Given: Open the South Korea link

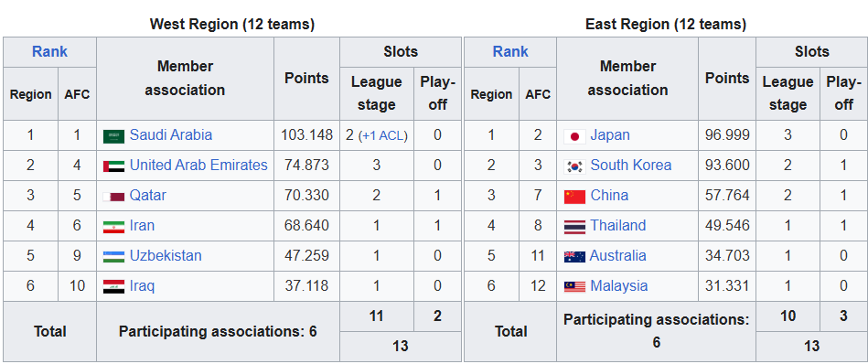Looking at the screenshot, I should tap(630, 166).
